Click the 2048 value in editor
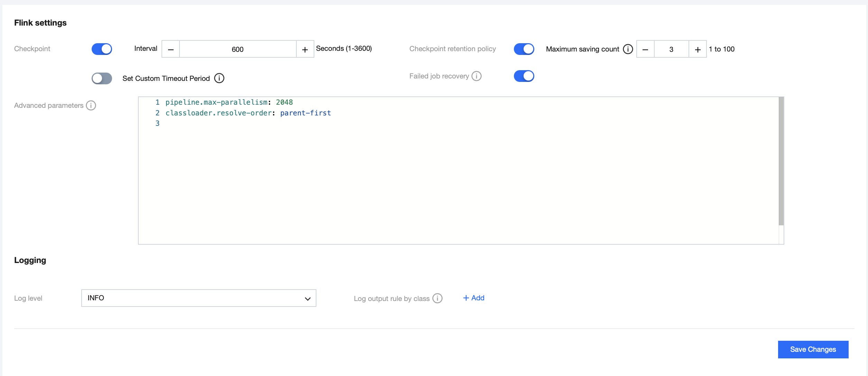Viewport: 868px width, 376px height. [284, 102]
